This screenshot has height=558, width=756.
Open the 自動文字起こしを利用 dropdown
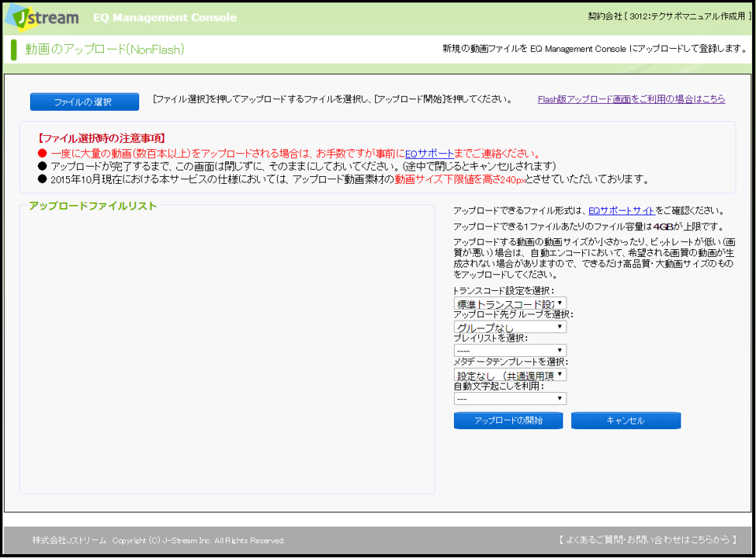pos(510,398)
